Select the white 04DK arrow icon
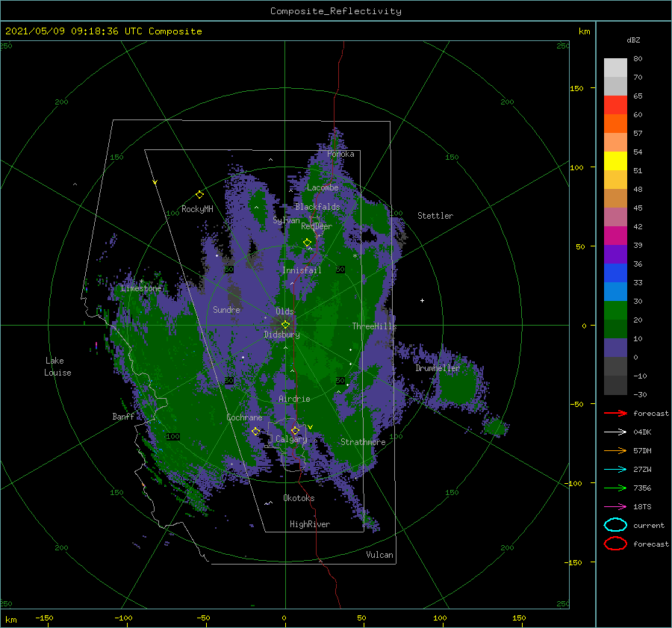672x628 pixels. 615,432
